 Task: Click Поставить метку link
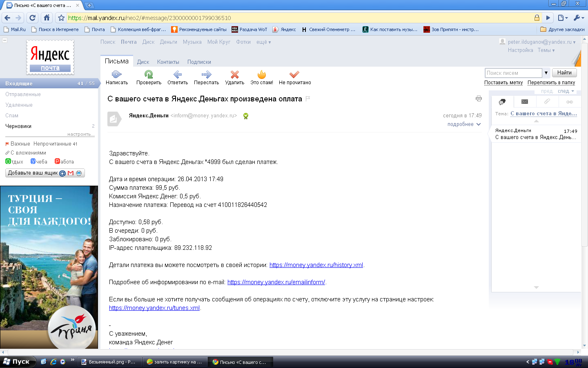[x=503, y=83]
